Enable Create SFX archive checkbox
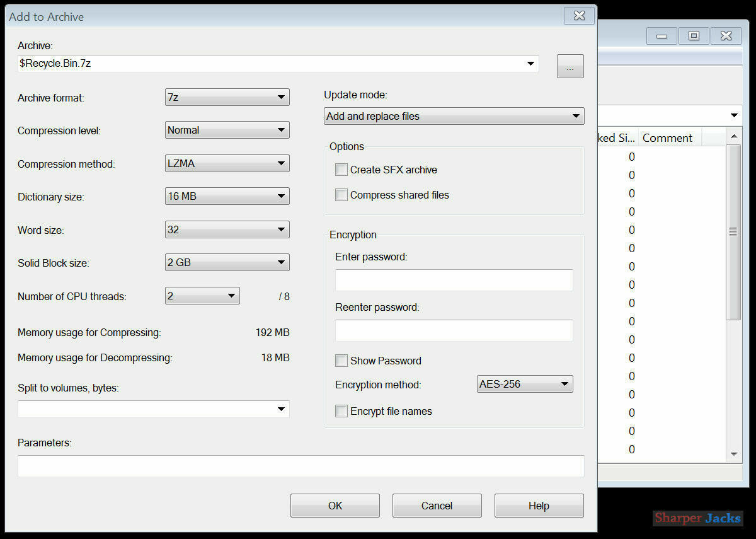 341,170
